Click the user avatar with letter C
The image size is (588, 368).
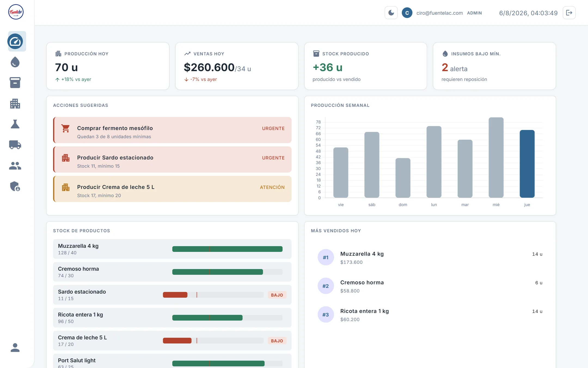click(407, 13)
